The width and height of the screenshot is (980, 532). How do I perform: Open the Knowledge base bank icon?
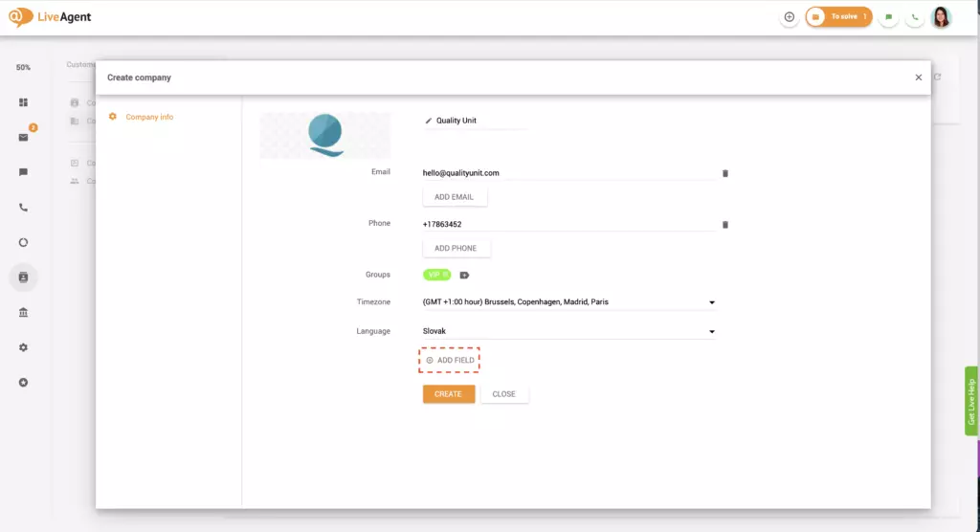pyautogui.click(x=23, y=312)
